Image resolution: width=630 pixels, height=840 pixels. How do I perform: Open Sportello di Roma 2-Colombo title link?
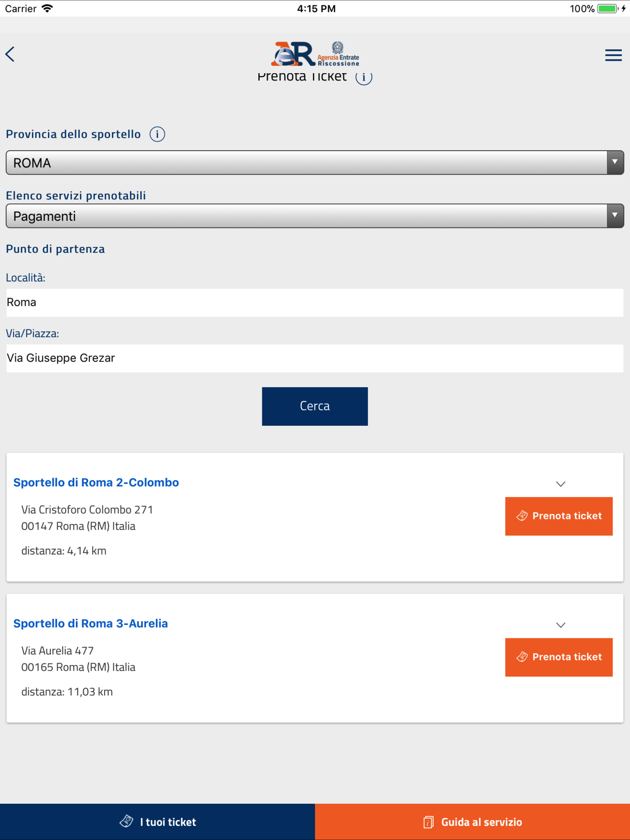(96, 482)
